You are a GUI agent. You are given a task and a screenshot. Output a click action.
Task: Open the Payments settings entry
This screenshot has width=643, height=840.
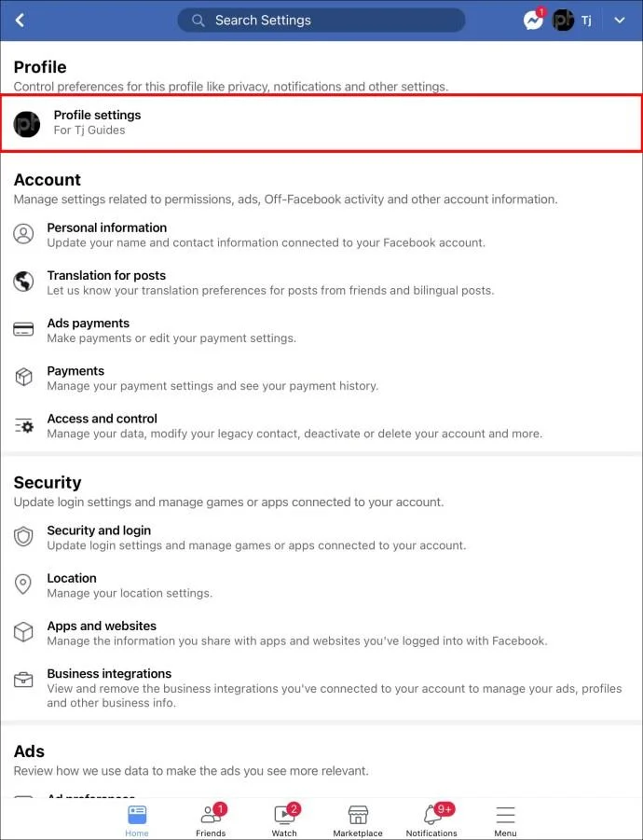click(321, 379)
